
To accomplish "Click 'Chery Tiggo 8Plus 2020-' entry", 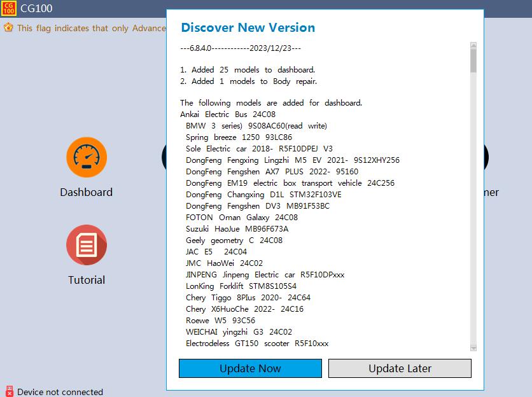I will tap(248, 298).
